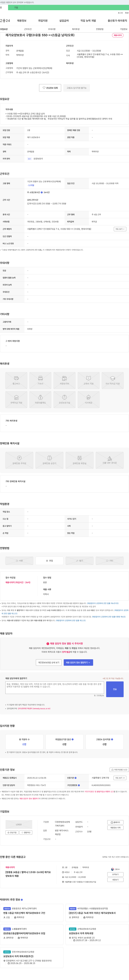Click the info icon beside 인증기관 label
Image resolution: width=129 pixels, height=980 pixels.
click(x=75, y=778)
